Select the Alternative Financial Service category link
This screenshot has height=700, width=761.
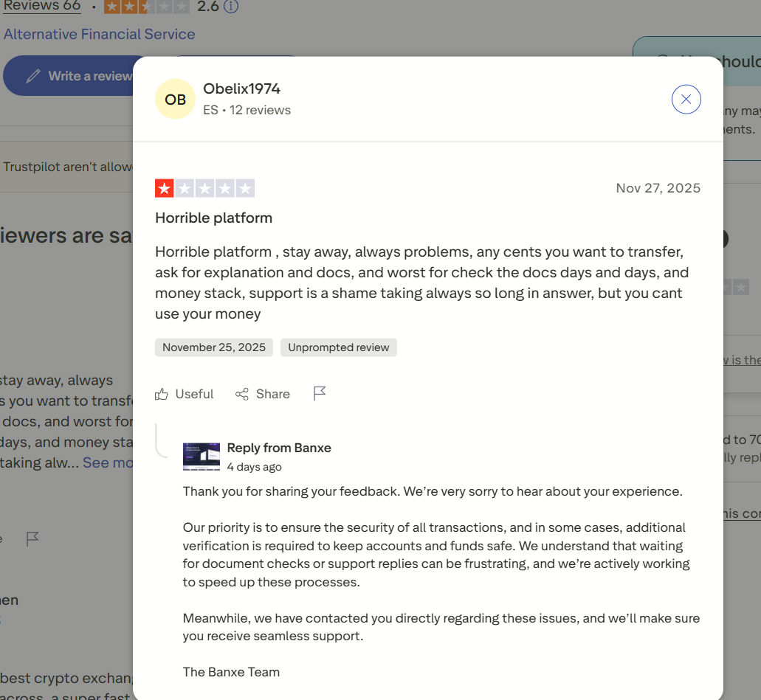tap(99, 34)
